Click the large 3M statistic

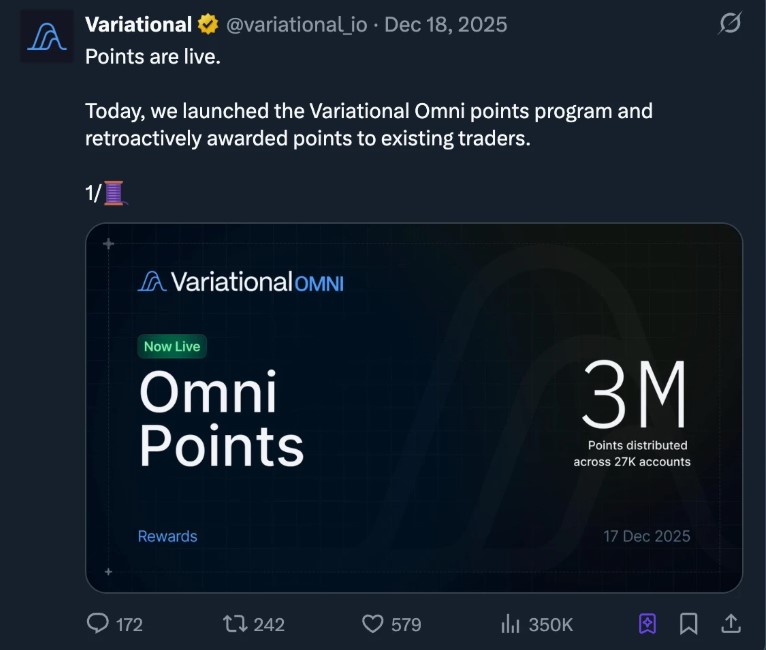coord(634,397)
